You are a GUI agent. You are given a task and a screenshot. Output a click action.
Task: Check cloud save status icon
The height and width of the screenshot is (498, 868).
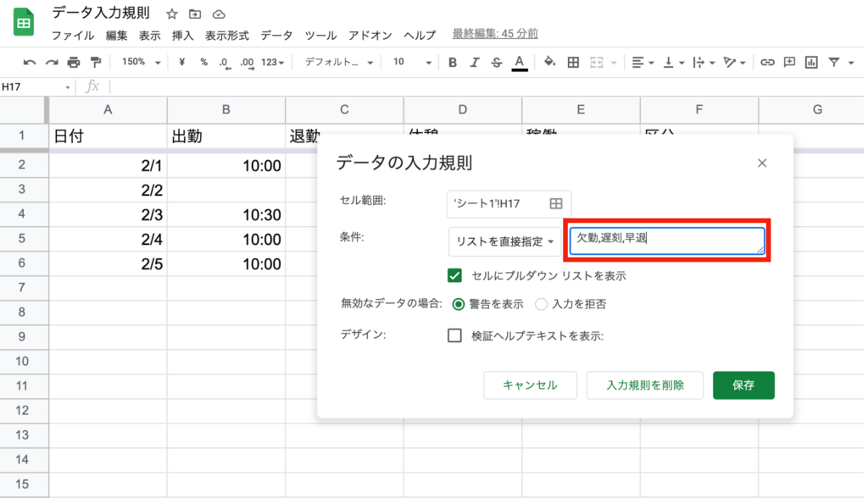pos(219,14)
